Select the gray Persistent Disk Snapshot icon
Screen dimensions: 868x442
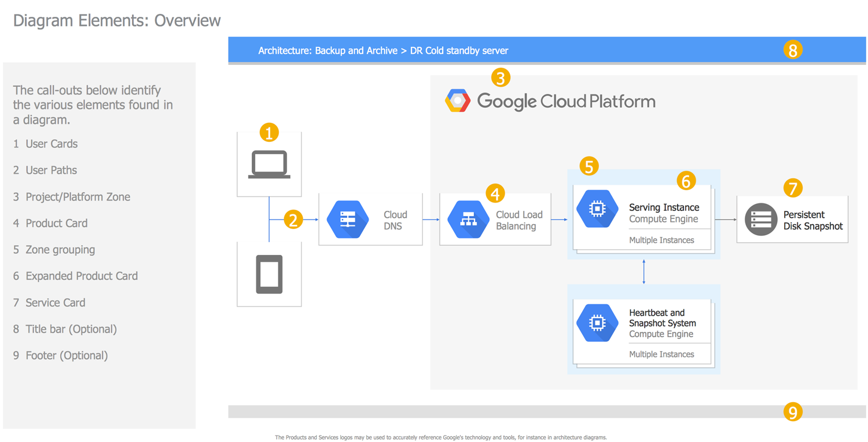(761, 220)
